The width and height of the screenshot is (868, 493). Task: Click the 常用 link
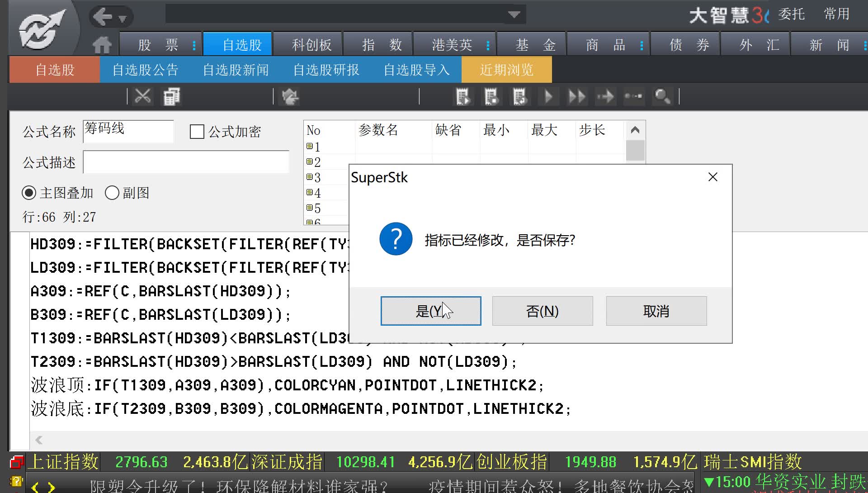836,14
